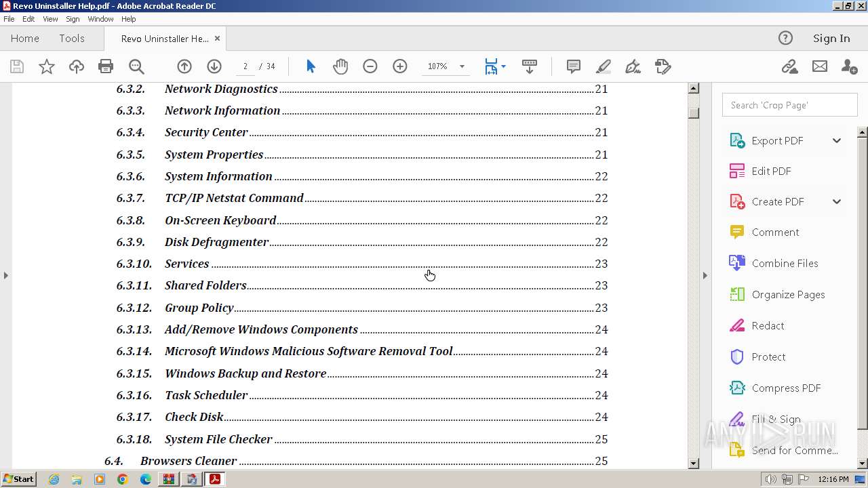The height and width of the screenshot is (488, 868).
Task: Open the Edit PDF tool
Action: (x=771, y=171)
